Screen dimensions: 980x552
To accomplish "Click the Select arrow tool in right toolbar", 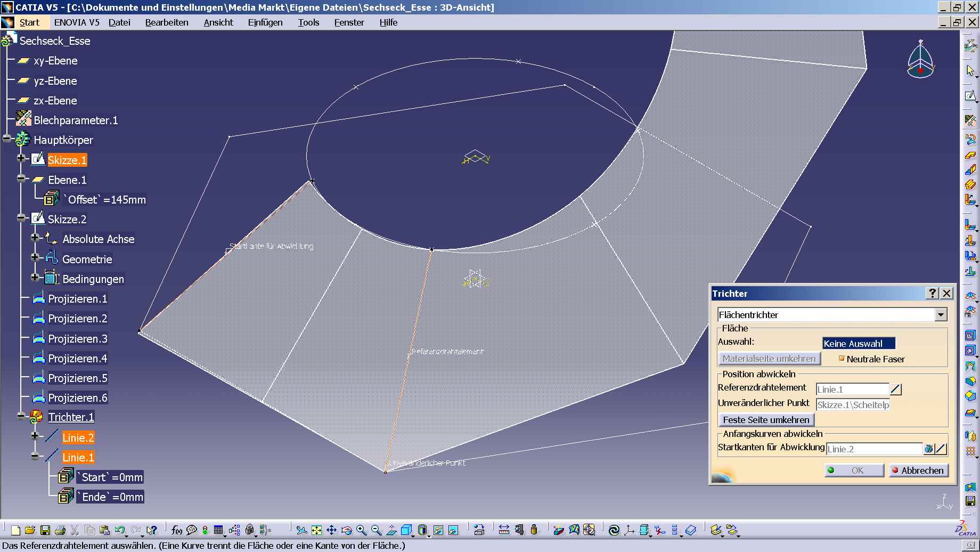I will 970,70.
